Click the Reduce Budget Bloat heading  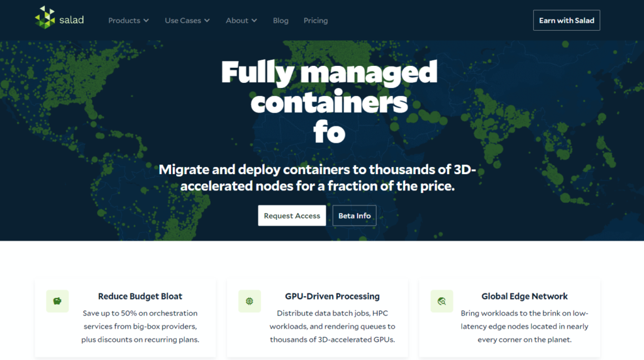140,297
